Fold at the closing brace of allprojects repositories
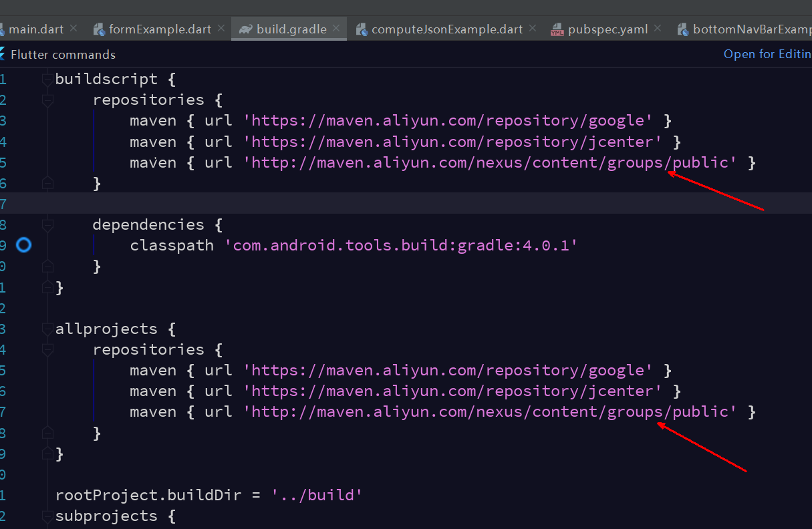 point(47,432)
